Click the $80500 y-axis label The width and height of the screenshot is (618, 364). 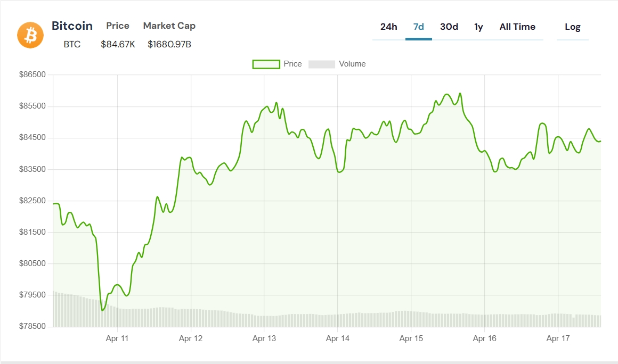[32, 263]
